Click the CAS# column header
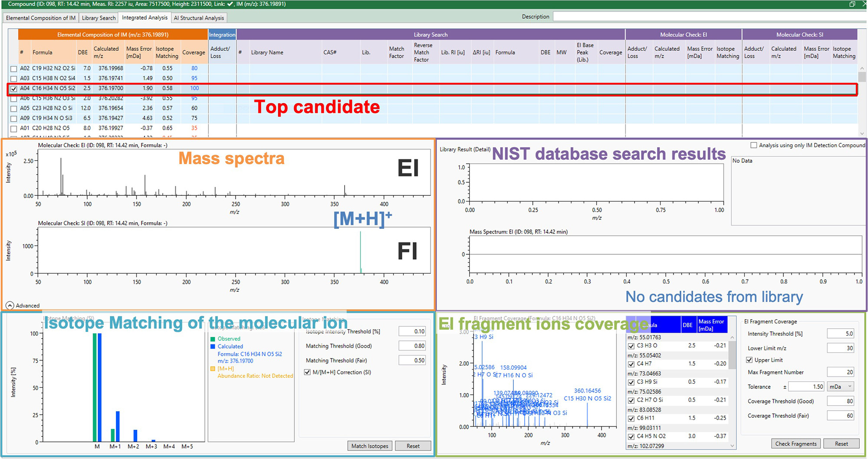The width and height of the screenshot is (868, 459). click(x=341, y=52)
